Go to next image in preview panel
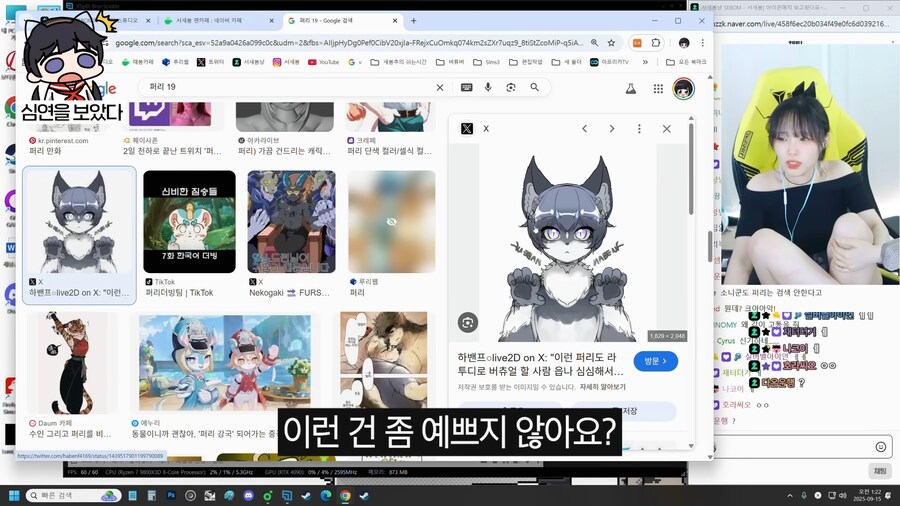Screen dimensions: 900x506 (x=612, y=129)
